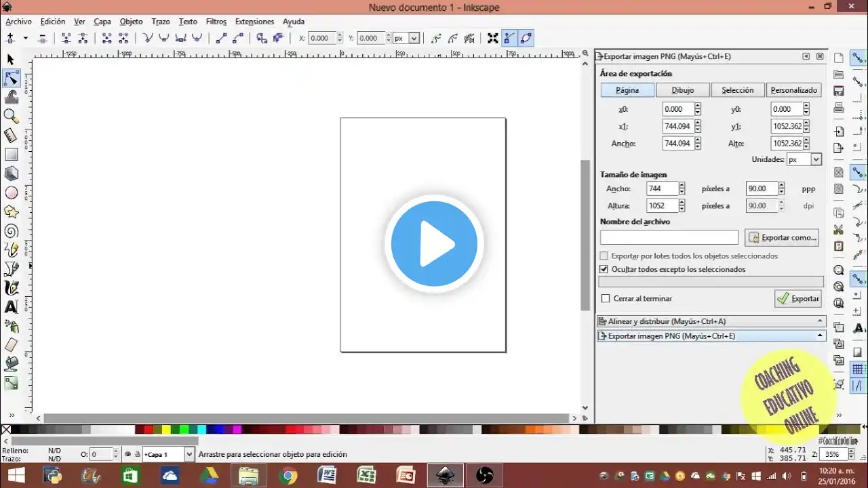Open the Unidades px dropdown

click(804, 159)
